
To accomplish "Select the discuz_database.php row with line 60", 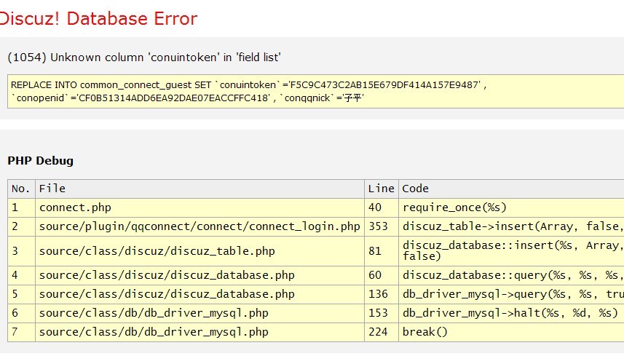I will (167, 275).
